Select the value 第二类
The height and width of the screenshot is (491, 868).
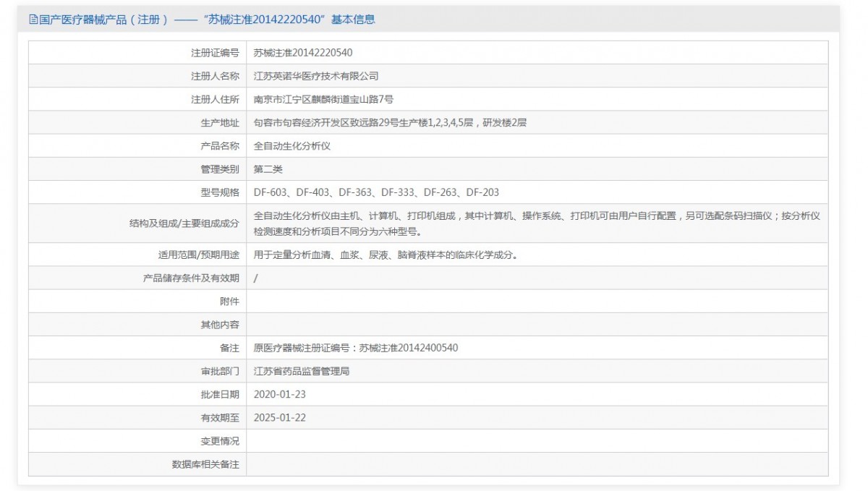pos(268,169)
